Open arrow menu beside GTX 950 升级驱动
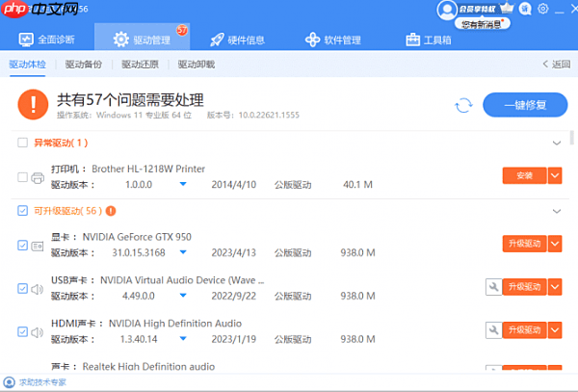Image resolution: width=578 pixels, height=392 pixels. [x=555, y=244]
